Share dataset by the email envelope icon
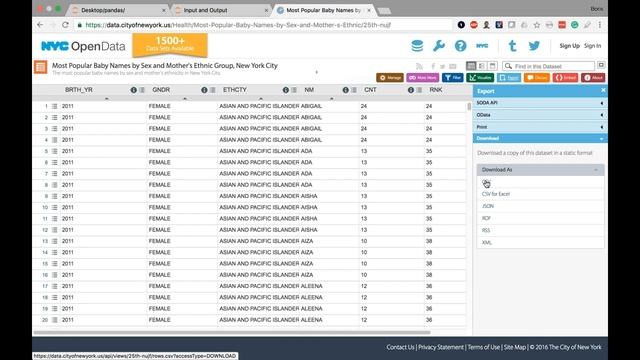This screenshot has height=360, width=640. (x=453, y=66)
